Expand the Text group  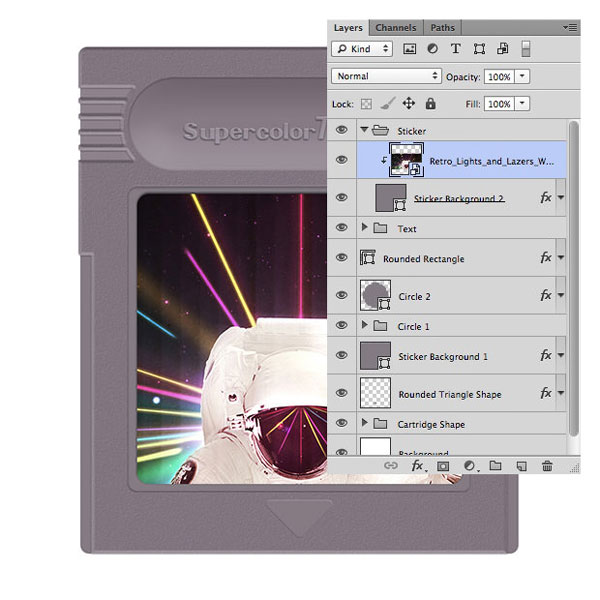[364, 227]
